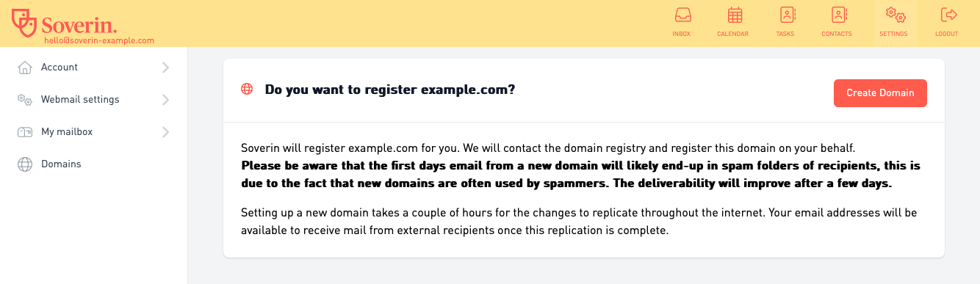Click the Logout arrow icon
980x284 pixels.
point(948,15)
